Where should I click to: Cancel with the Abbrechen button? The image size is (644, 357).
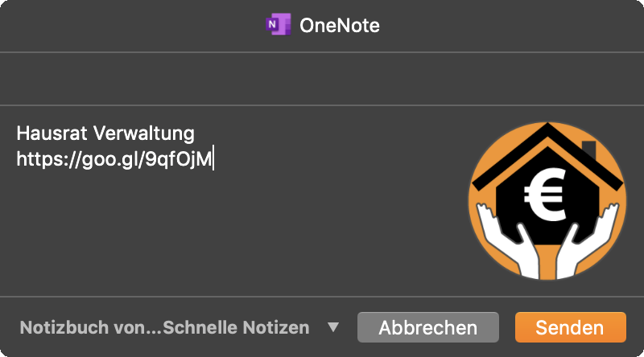point(428,327)
